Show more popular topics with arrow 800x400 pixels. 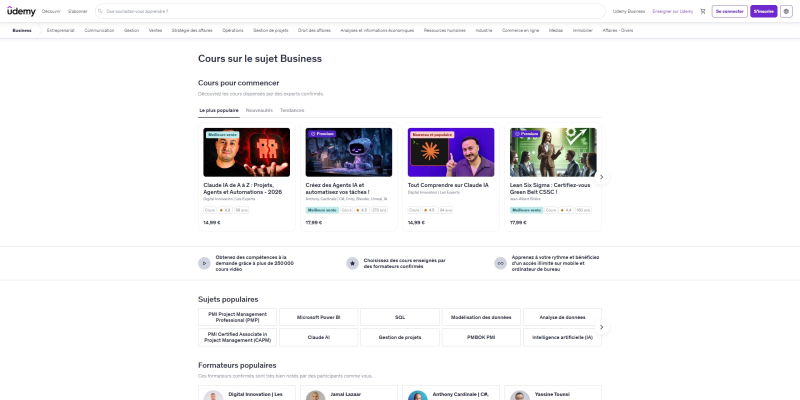602,327
